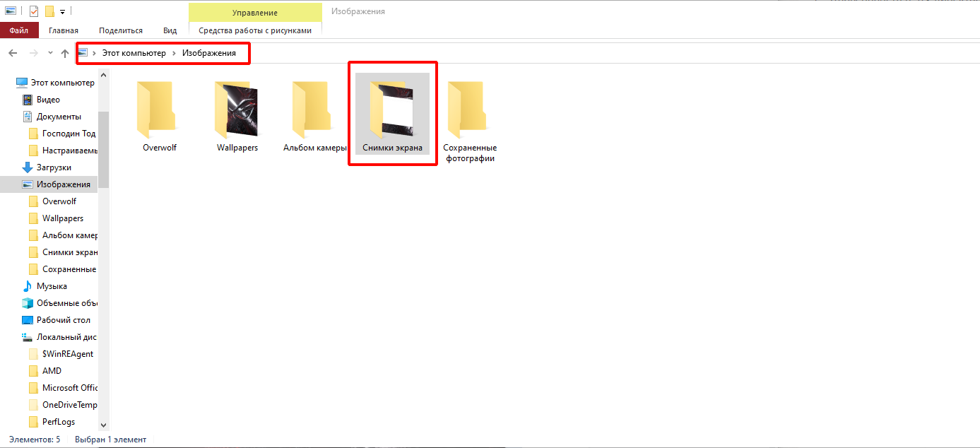Viewport: 980px width, 448px height.
Task: Open Видео in the navigation tree
Action: click(x=49, y=100)
